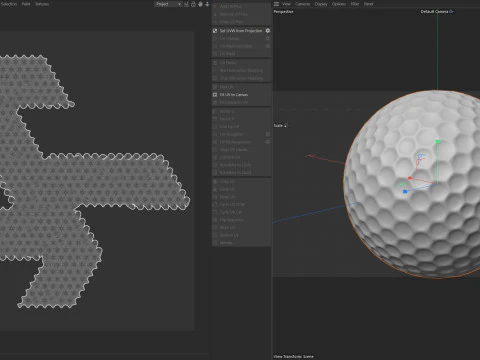This screenshot has height=360, width=480.
Task: Click the hand pan icon in UV toolbar
Action: point(200,4)
